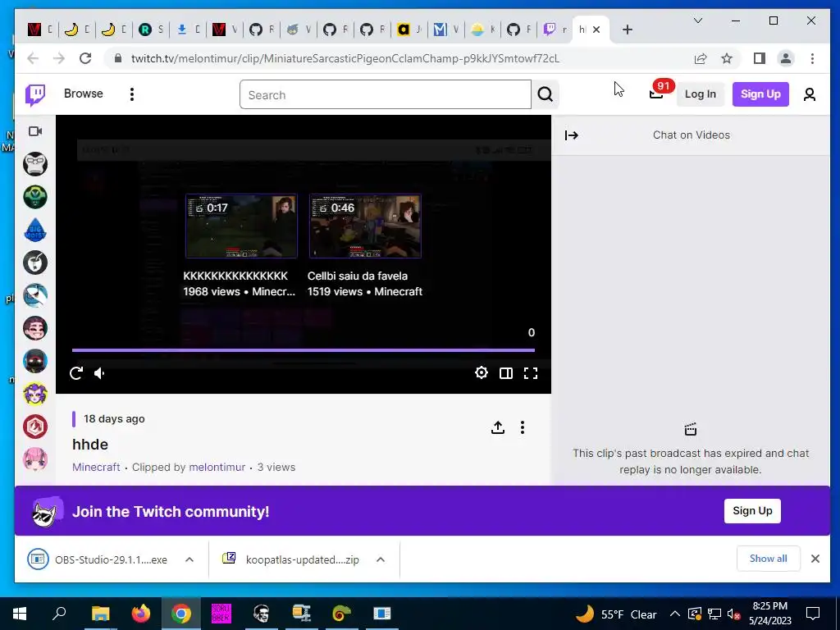The height and width of the screenshot is (630, 840).
Task: Open Firefox from the taskbar
Action: (141, 614)
